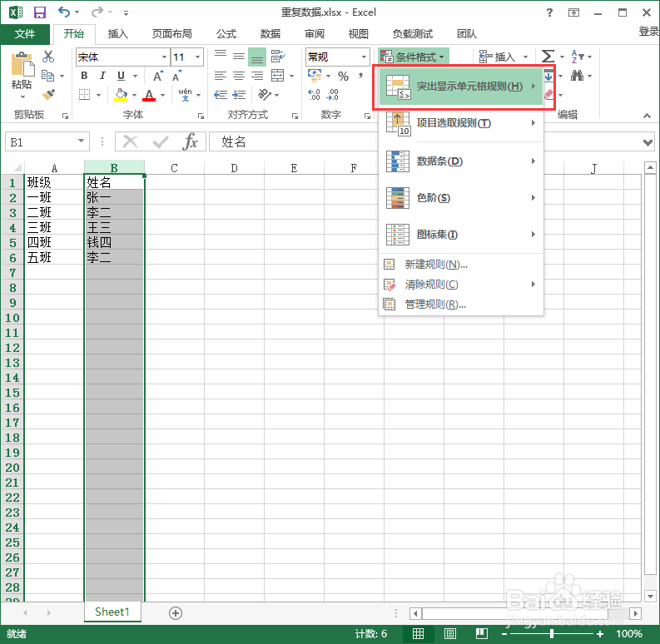
Task: Increase decimal places
Action: click(x=314, y=95)
